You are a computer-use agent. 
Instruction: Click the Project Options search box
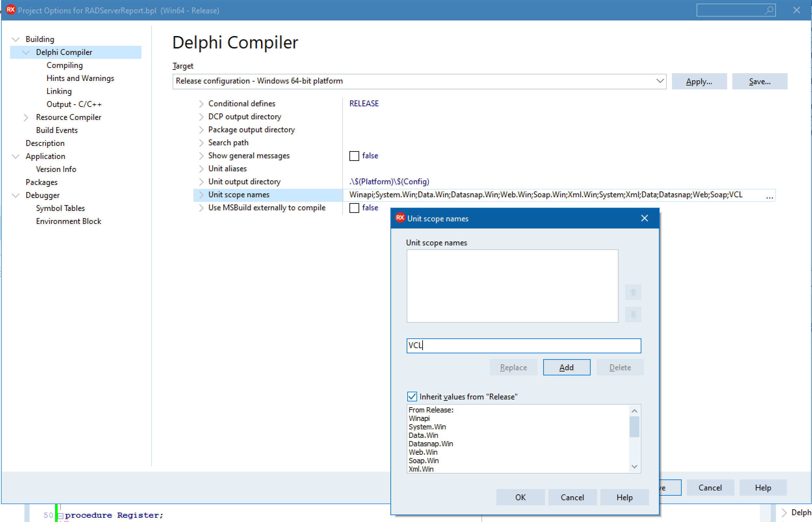(735, 10)
